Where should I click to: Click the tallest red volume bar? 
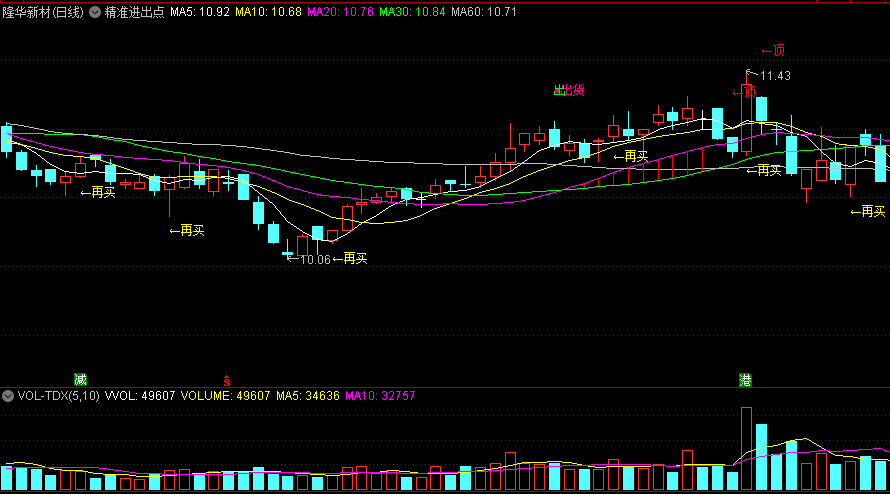click(x=746, y=449)
